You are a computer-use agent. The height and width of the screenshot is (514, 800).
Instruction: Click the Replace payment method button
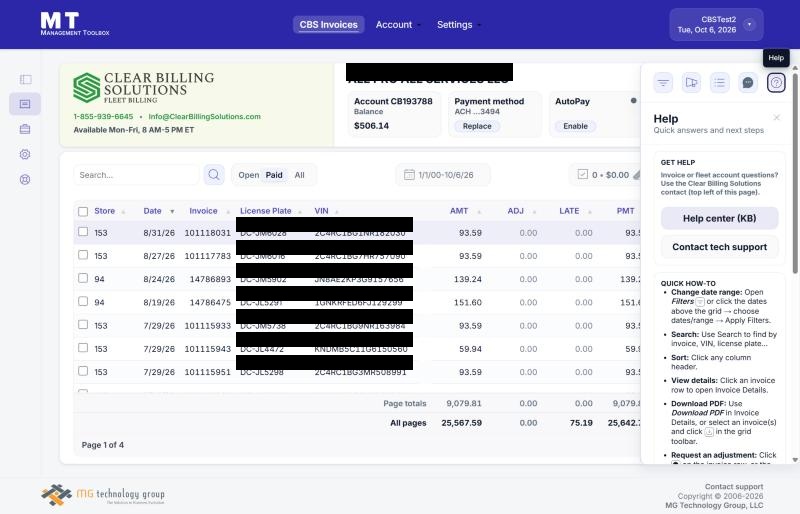pos(477,126)
